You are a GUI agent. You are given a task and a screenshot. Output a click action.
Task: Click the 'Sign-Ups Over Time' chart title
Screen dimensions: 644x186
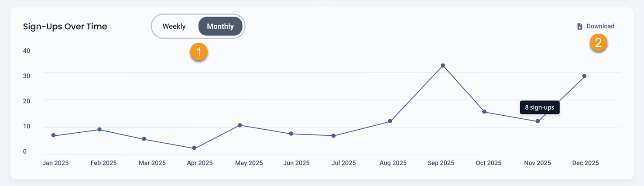point(65,27)
